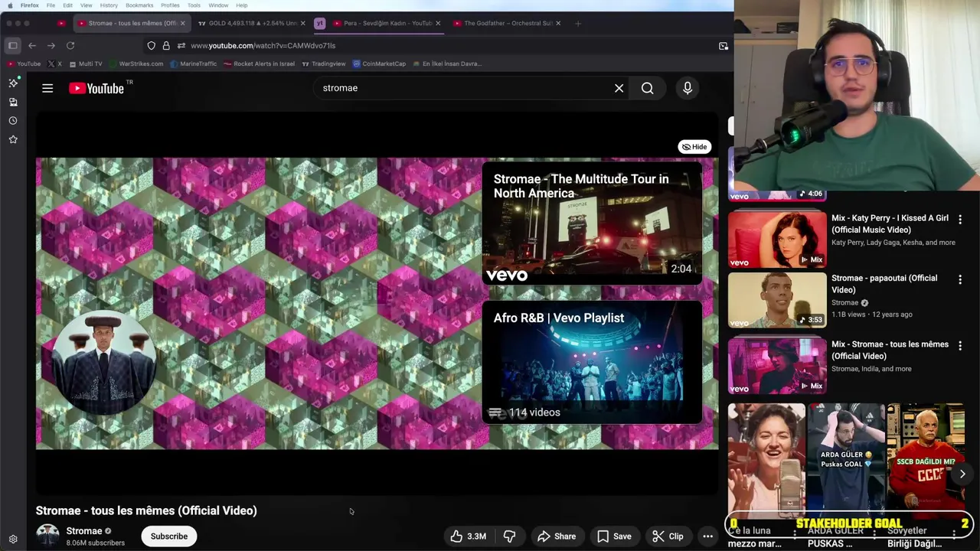Open the WarStrikes.com bookmark
980x551 pixels.
coord(136,64)
